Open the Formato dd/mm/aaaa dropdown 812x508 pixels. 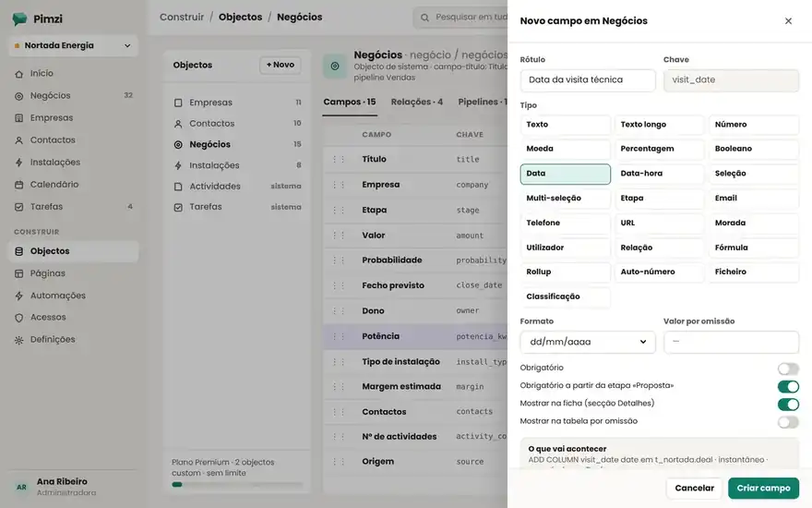588,342
